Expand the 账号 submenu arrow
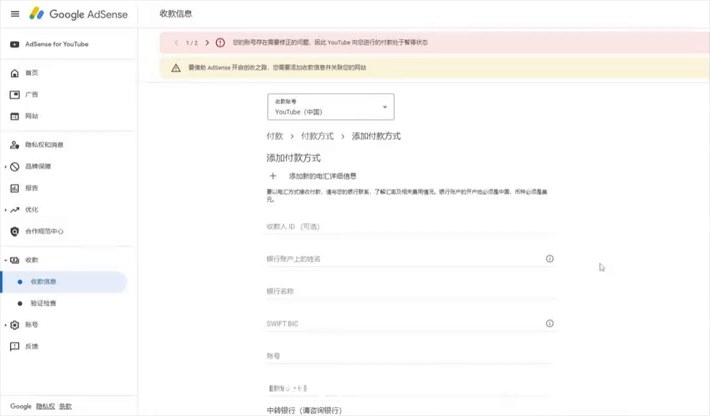 point(5,325)
